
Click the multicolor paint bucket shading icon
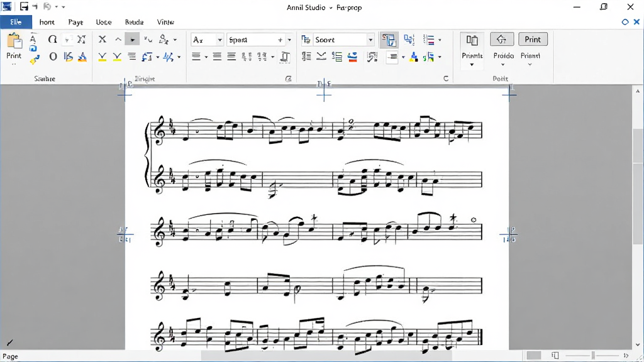[x=414, y=57]
